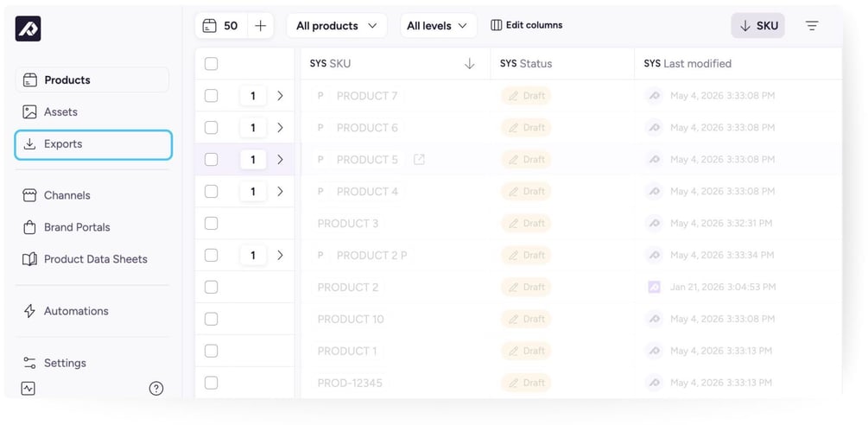Open the All levels dropdown

point(438,25)
